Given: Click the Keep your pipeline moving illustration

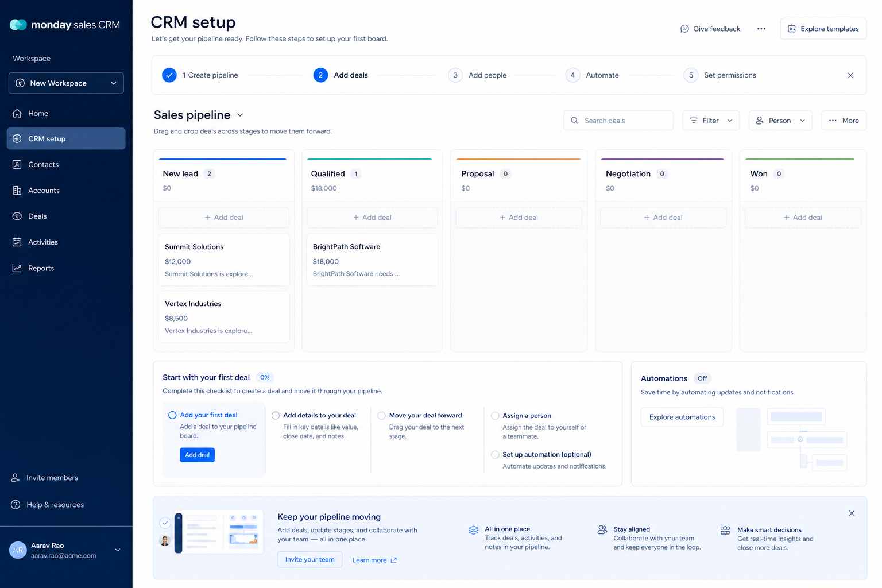Looking at the screenshot, I should [x=211, y=532].
